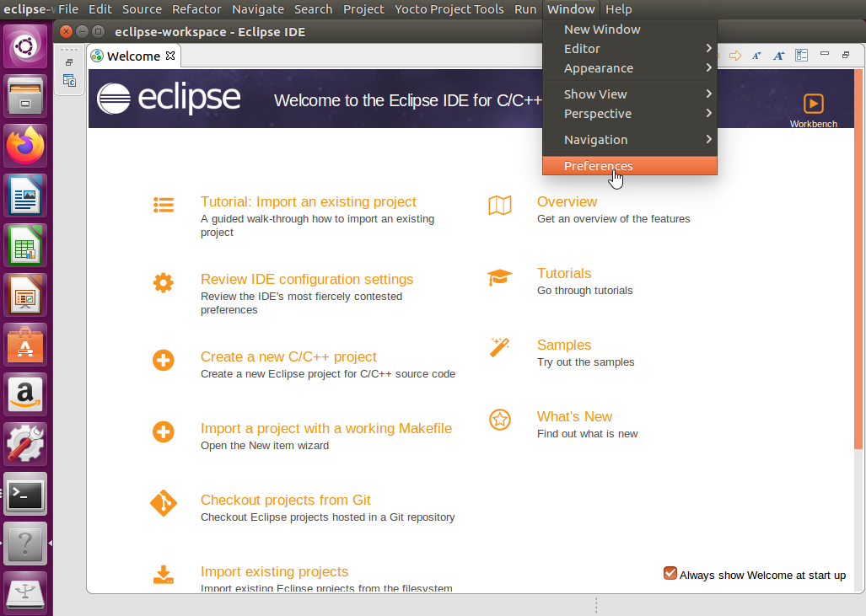Open Tutorial: Import an existing project link

pos(308,201)
